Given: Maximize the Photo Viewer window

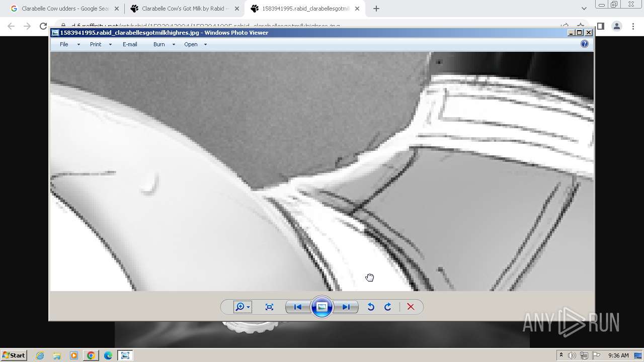Looking at the screenshot, I should click(x=580, y=33).
